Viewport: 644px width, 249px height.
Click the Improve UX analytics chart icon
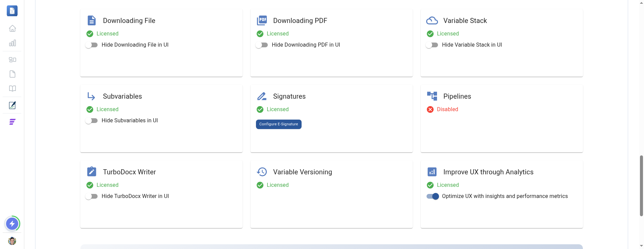(432, 172)
